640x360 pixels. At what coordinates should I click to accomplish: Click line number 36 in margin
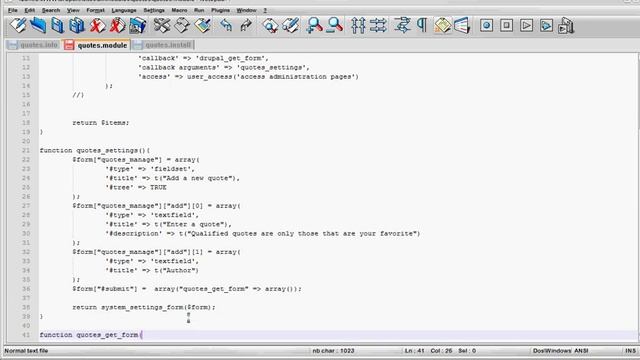[x=26, y=289]
